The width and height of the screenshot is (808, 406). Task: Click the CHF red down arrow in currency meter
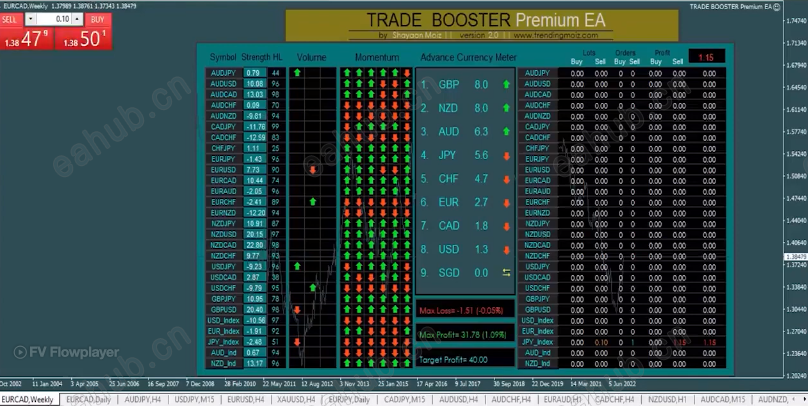click(506, 179)
